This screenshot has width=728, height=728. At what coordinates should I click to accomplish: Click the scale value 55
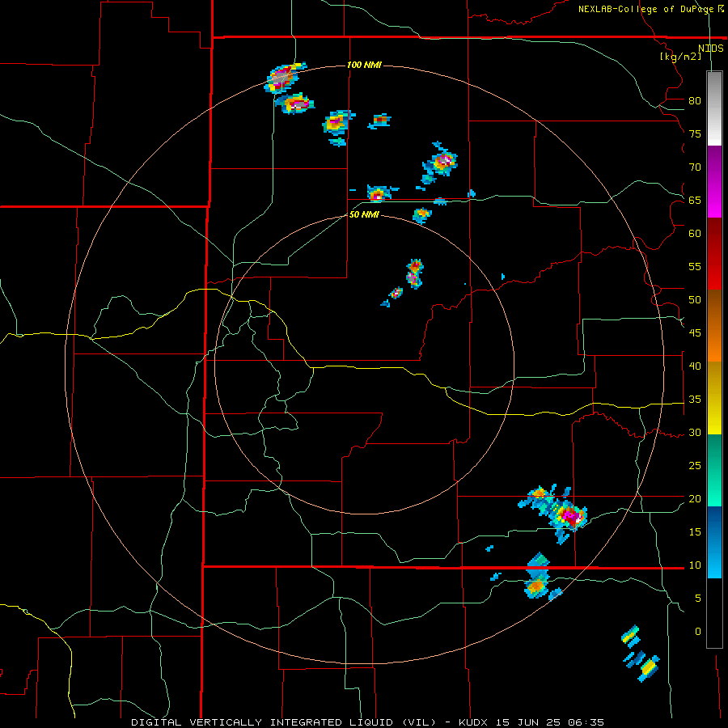click(695, 266)
